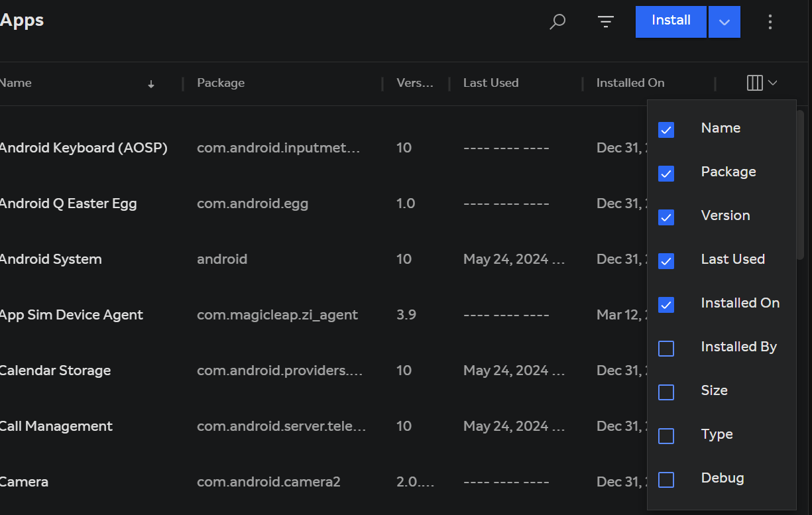The height and width of the screenshot is (515, 812).
Task: Disable the Installed On column
Action: [x=666, y=304]
